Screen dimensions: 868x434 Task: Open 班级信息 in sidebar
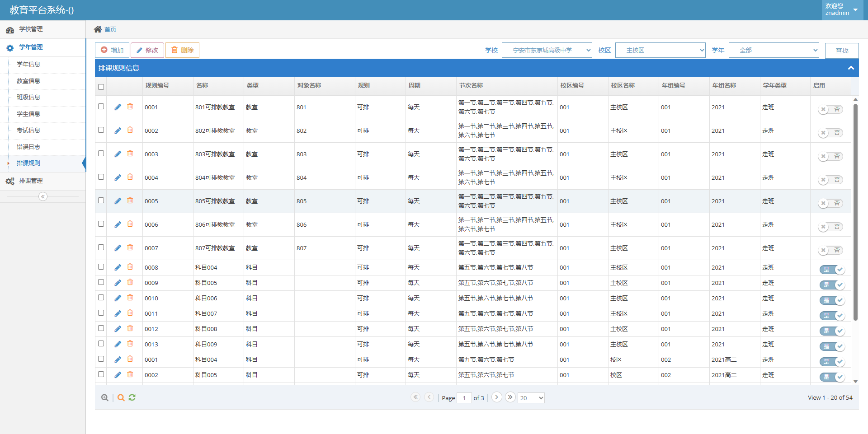(x=28, y=97)
